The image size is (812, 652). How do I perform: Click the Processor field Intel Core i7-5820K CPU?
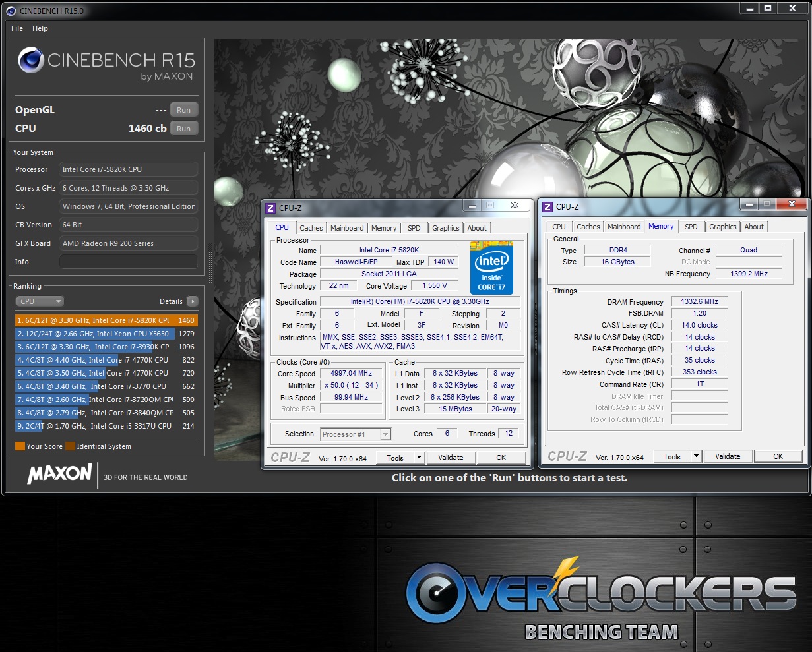[129, 169]
